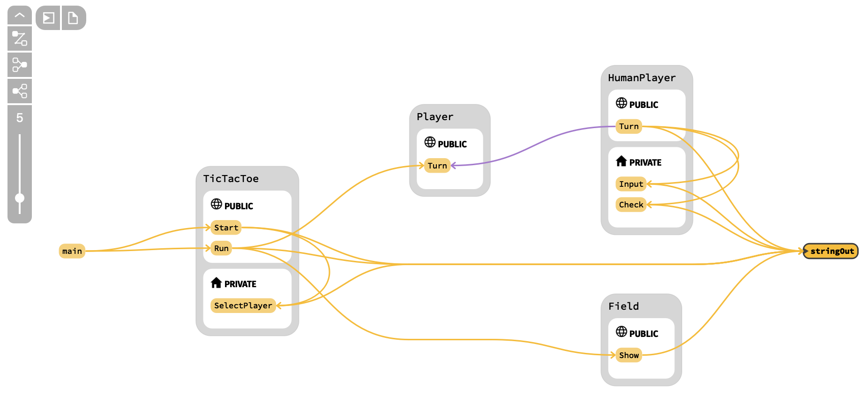Click the file document icon
Viewport: 868px width, 397px height.
74,18
